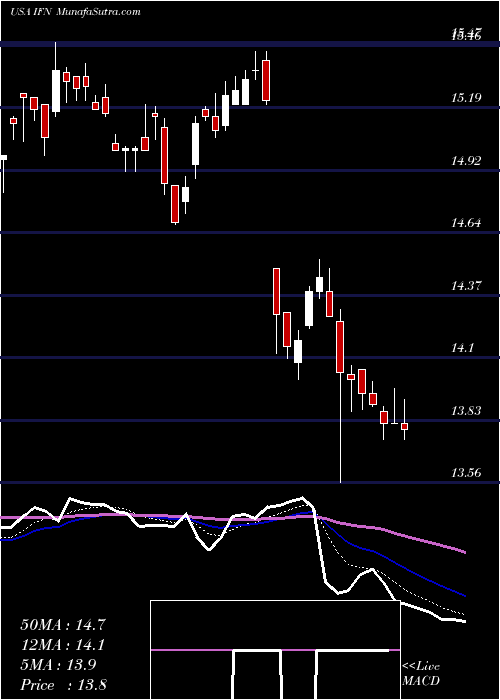Click the '<<Live MACD' label

click(x=421, y=674)
